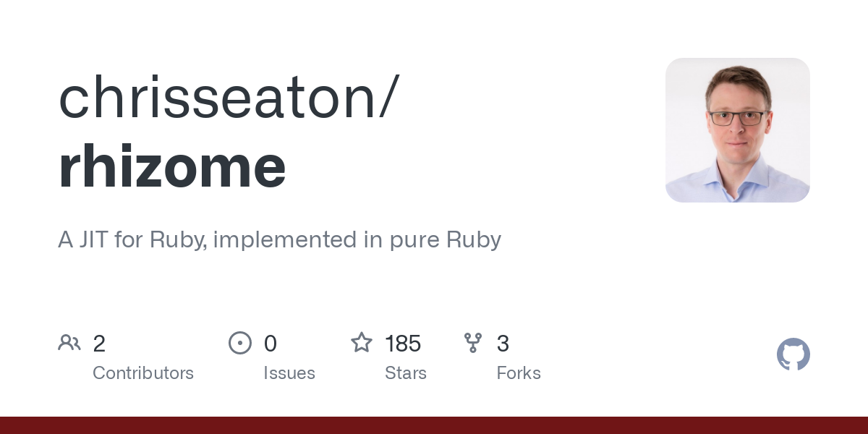Open the repository owner's avatar photo
868x434 pixels.
coord(737,130)
